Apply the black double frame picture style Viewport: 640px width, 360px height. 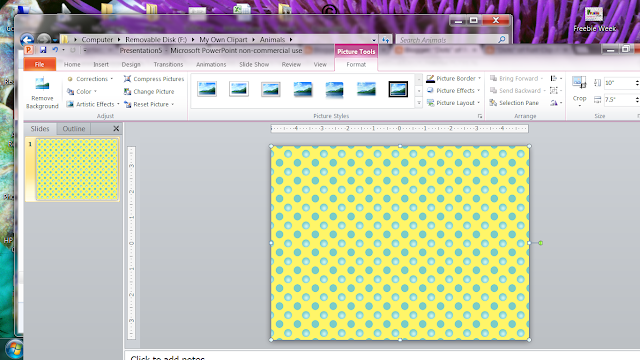pyautogui.click(x=398, y=89)
